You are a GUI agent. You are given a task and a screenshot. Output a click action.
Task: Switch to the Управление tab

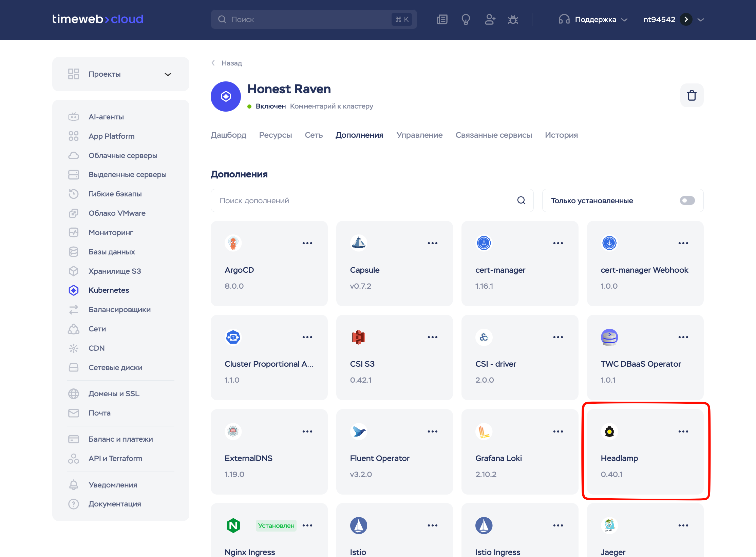point(419,135)
